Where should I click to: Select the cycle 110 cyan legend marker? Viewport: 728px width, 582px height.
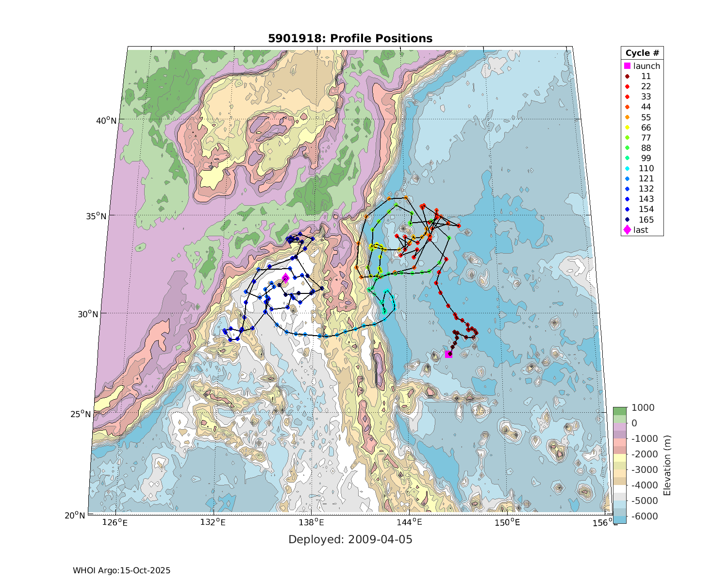click(627, 168)
